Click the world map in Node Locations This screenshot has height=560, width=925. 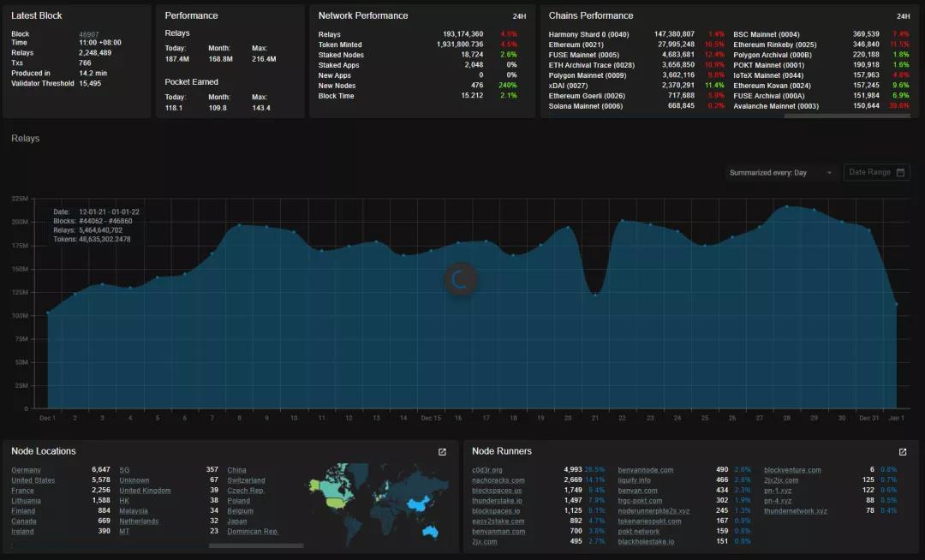[377, 501]
